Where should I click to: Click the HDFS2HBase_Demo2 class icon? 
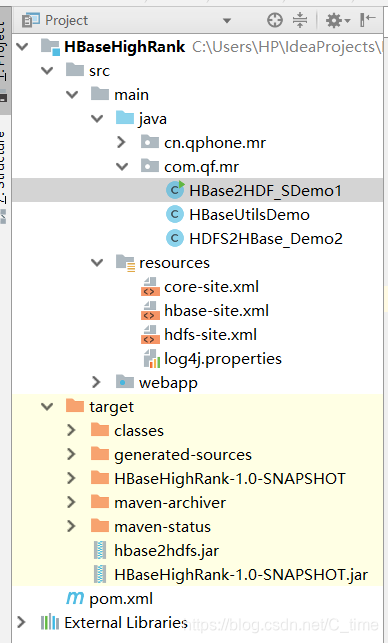[175, 239]
